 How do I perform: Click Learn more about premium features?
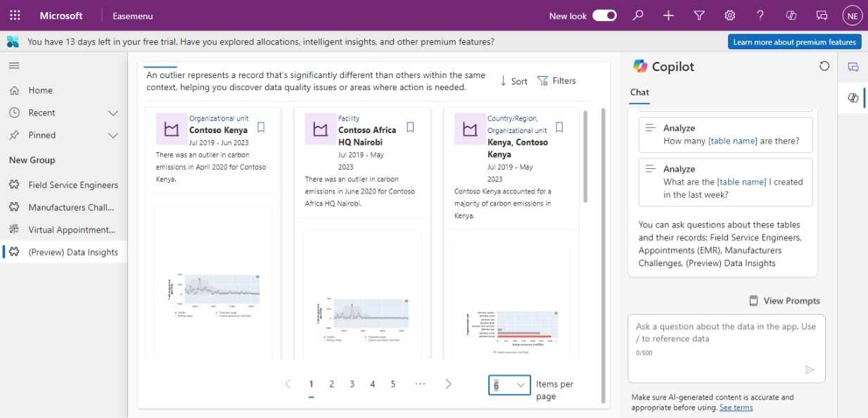click(794, 42)
